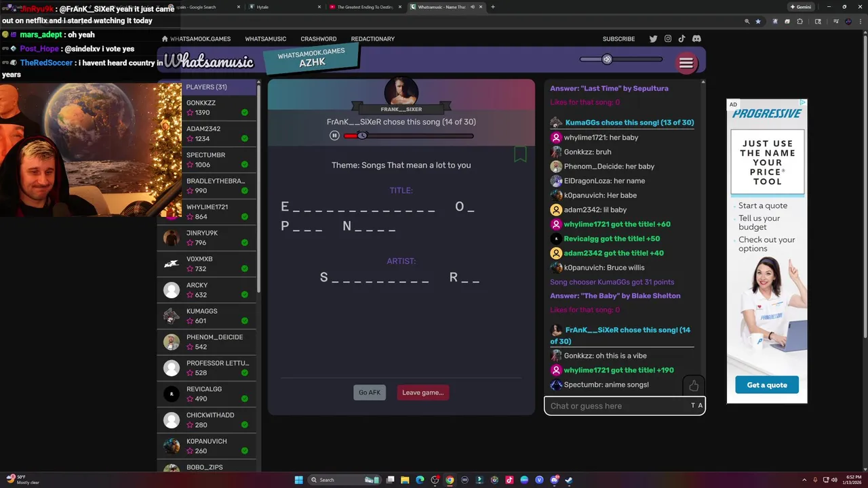The image size is (868, 488).
Task: Open the red hamburger menu button
Action: [x=686, y=63]
